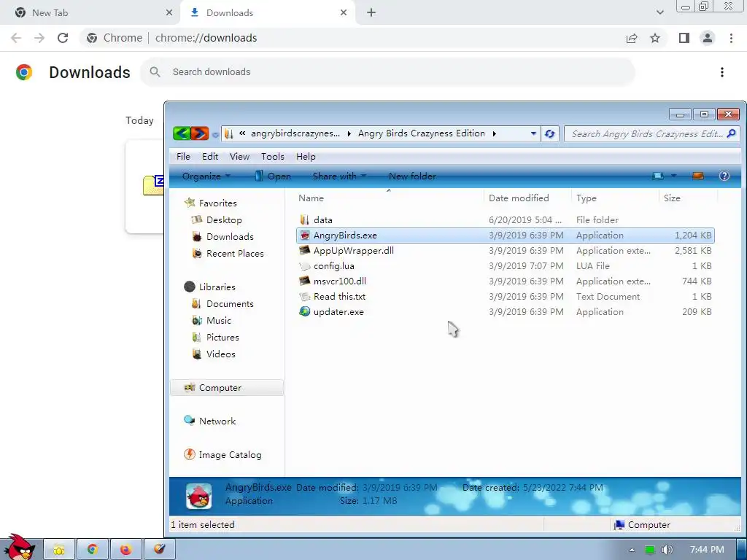747x560 pixels.
Task: Open the Videos library
Action: tap(220, 354)
